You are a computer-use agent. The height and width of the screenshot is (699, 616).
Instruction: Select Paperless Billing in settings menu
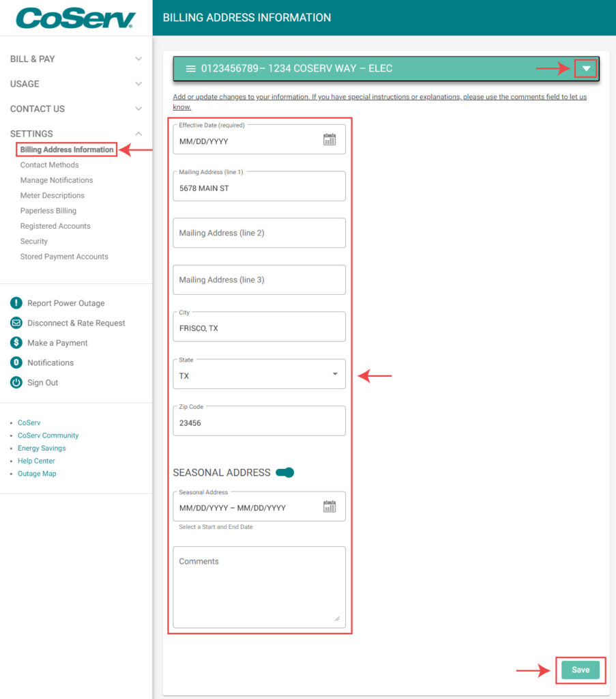coord(48,211)
